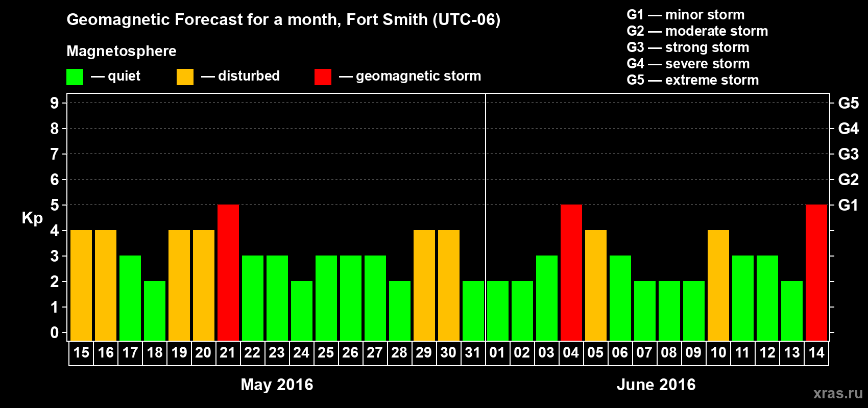Click the green quiet legend swatch

(75, 77)
